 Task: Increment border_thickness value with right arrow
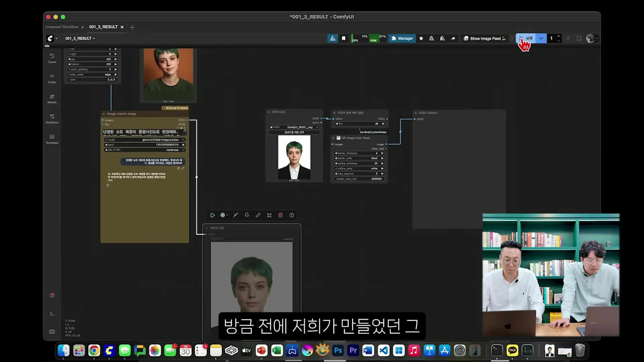382,153
